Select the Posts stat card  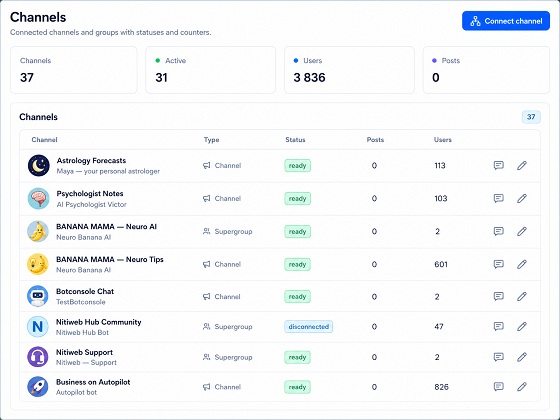pyautogui.click(x=486, y=70)
